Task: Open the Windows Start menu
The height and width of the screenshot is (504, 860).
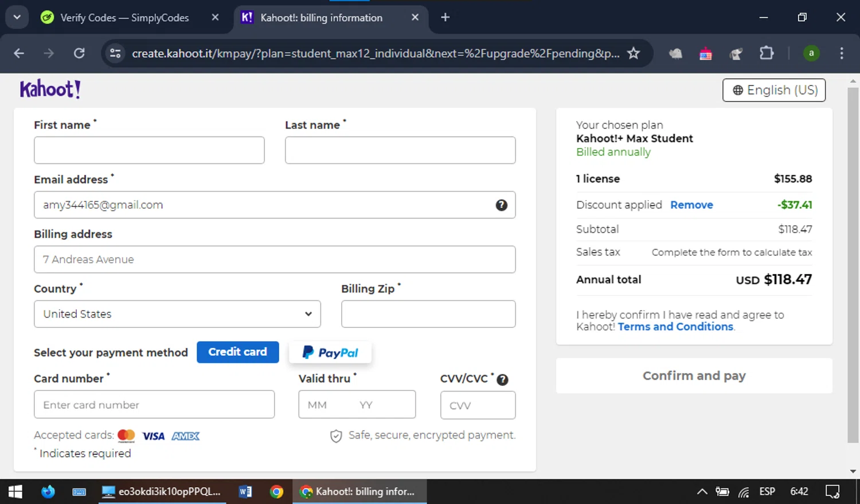Action: tap(15, 491)
